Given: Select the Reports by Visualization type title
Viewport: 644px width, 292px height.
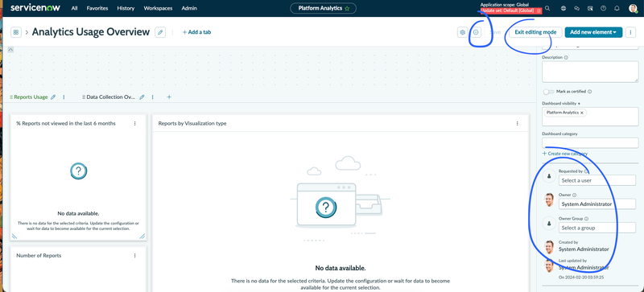Looking at the screenshot, I should click(192, 123).
